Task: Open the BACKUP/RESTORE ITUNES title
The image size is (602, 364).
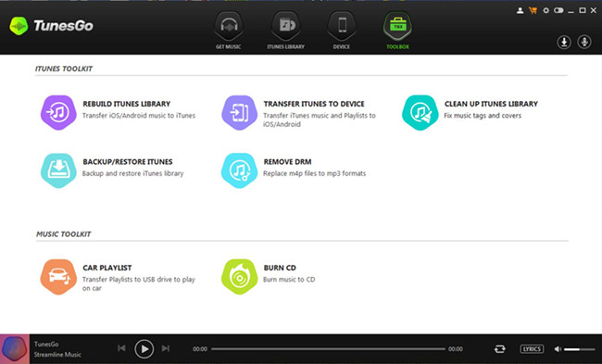Action: click(128, 162)
